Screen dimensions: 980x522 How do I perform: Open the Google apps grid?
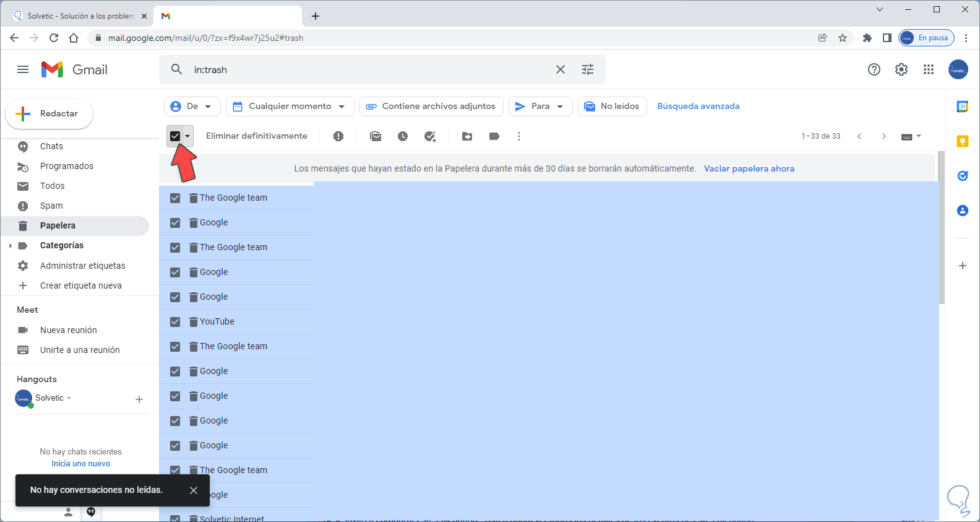point(929,69)
